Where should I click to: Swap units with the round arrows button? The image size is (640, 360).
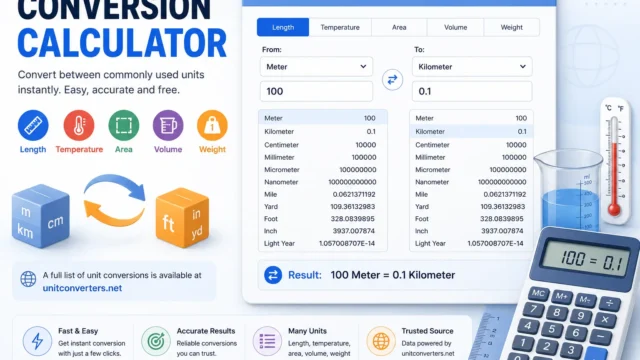point(392,80)
